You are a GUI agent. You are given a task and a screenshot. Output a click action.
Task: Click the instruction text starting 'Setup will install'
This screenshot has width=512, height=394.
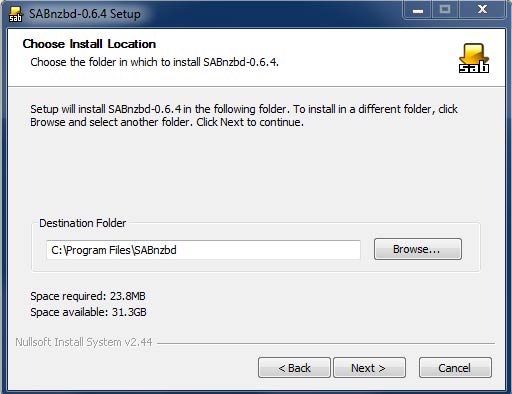coord(244,115)
